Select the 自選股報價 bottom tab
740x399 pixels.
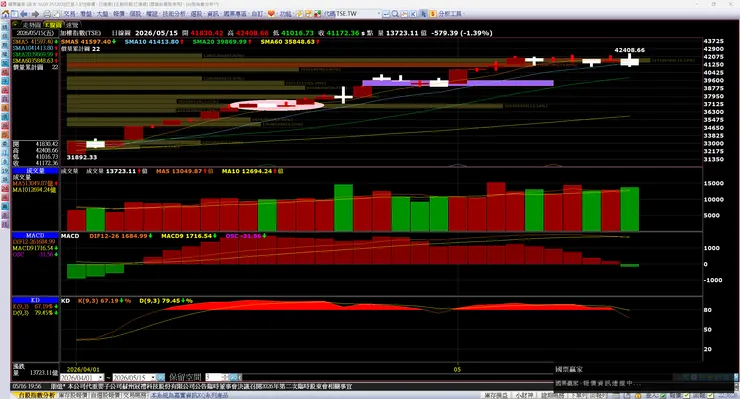(105, 395)
